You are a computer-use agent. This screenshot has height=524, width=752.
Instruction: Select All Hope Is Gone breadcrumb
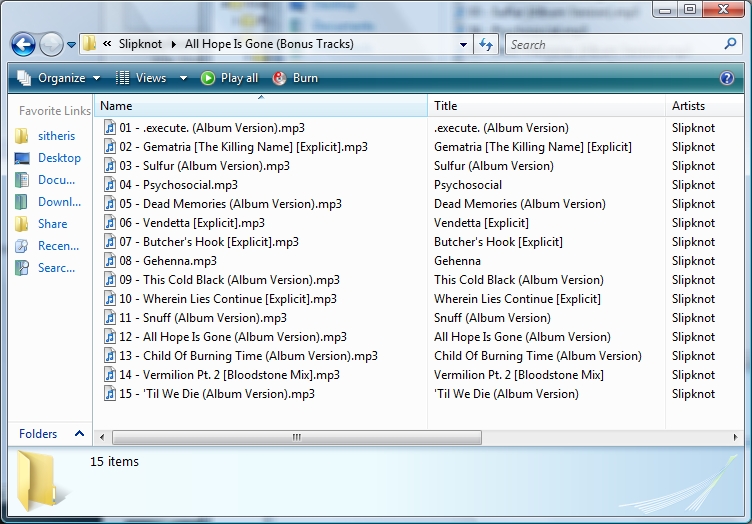coord(269,44)
